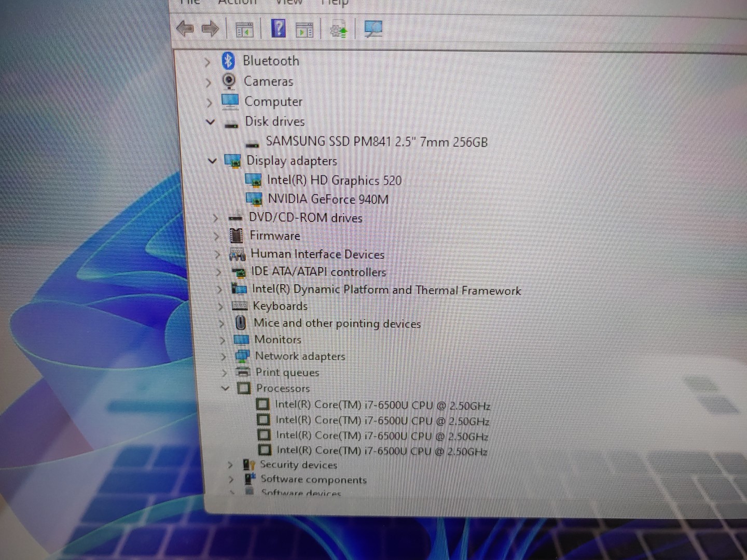
Task: Collapse the Display adapters node
Action: click(x=212, y=161)
